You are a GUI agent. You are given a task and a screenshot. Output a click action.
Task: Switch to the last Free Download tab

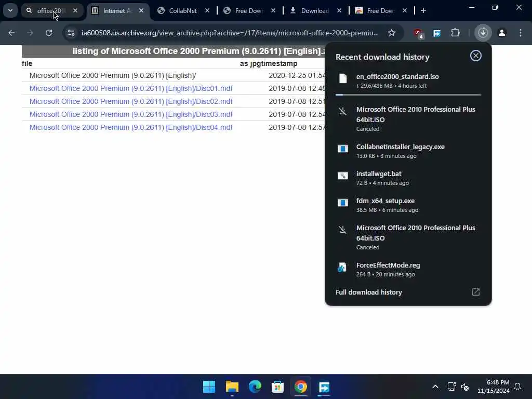tap(380, 10)
